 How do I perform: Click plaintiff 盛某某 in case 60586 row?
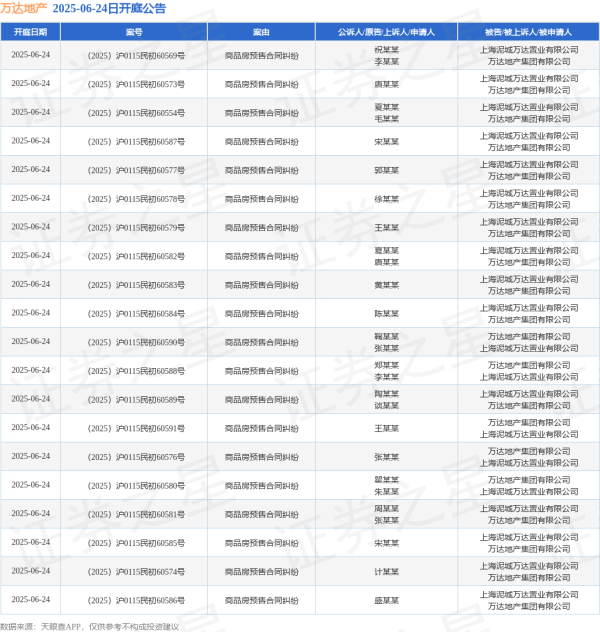pos(386,600)
